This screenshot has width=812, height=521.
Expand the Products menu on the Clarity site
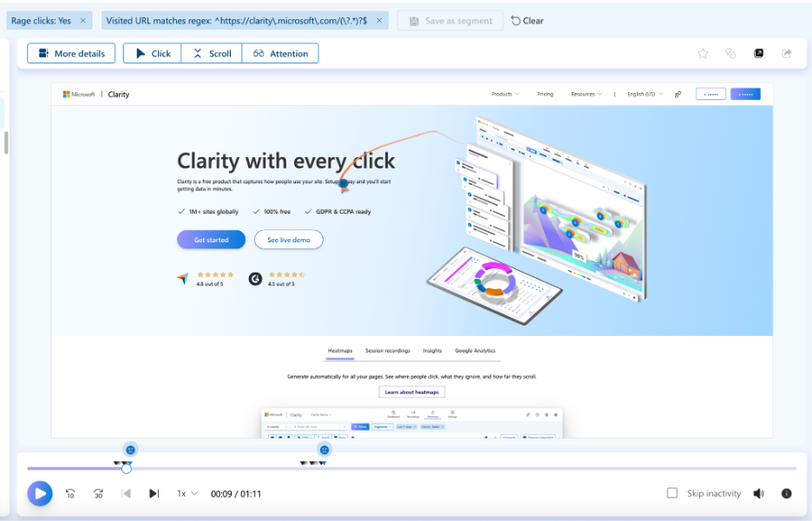coord(505,94)
